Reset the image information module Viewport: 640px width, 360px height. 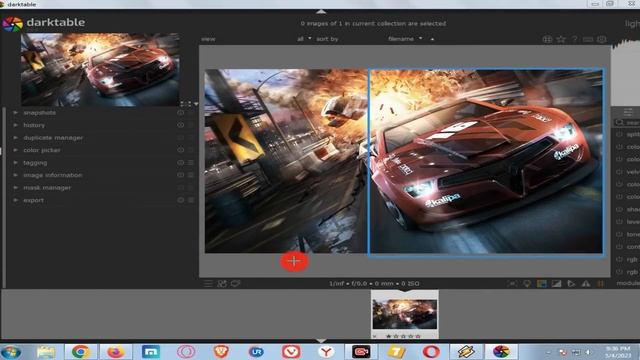(x=181, y=175)
